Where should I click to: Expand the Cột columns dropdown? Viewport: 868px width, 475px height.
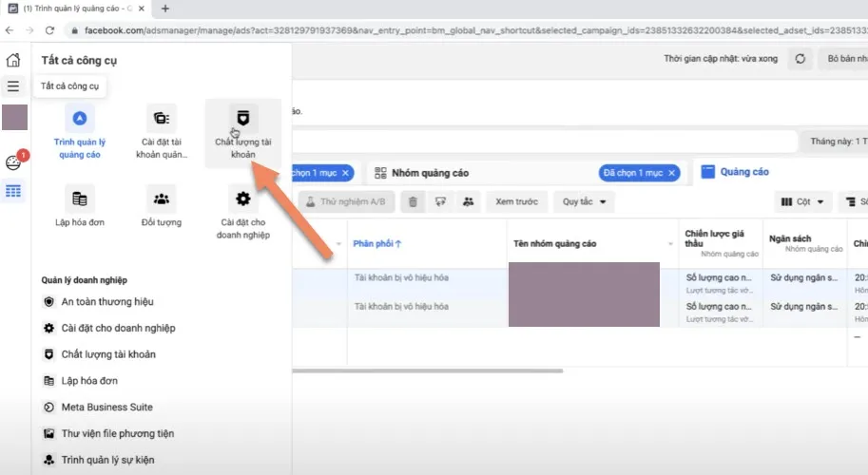[x=802, y=201]
